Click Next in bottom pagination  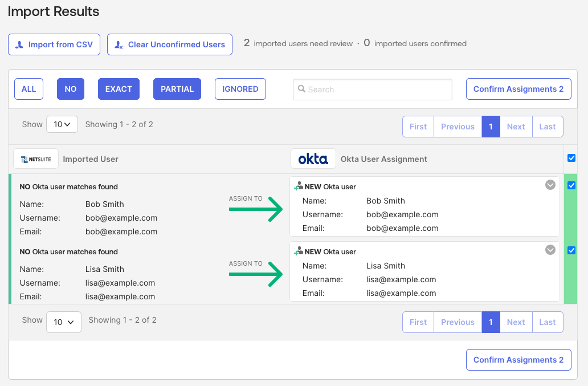516,322
